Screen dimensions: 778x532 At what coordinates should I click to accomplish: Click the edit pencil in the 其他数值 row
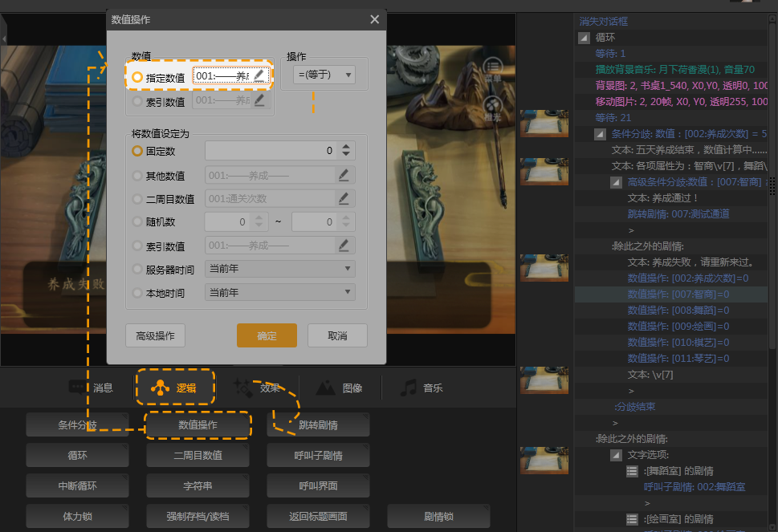343,176
